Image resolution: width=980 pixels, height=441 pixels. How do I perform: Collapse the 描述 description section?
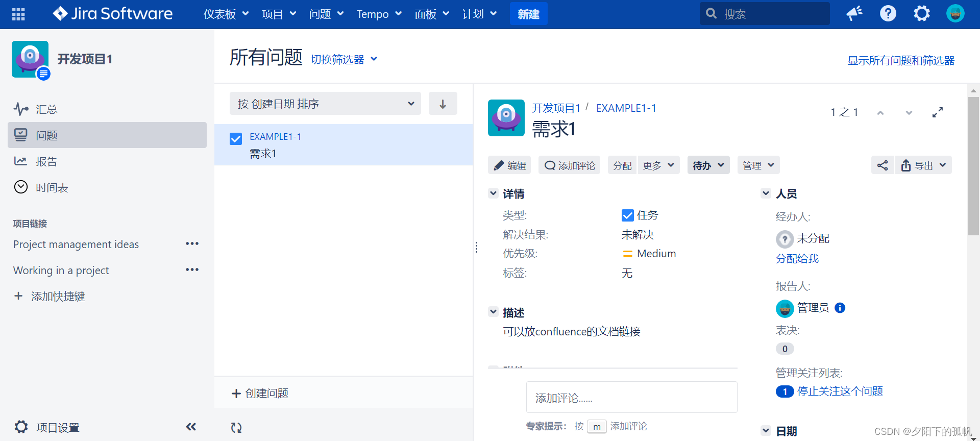pyautogui.click(x=493, y=312)
